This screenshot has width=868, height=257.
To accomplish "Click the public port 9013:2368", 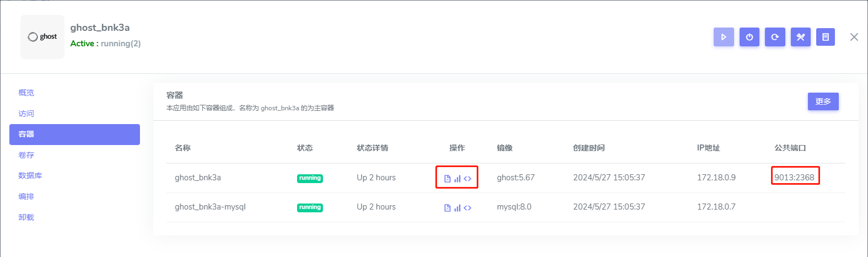I will coord(794,178).
